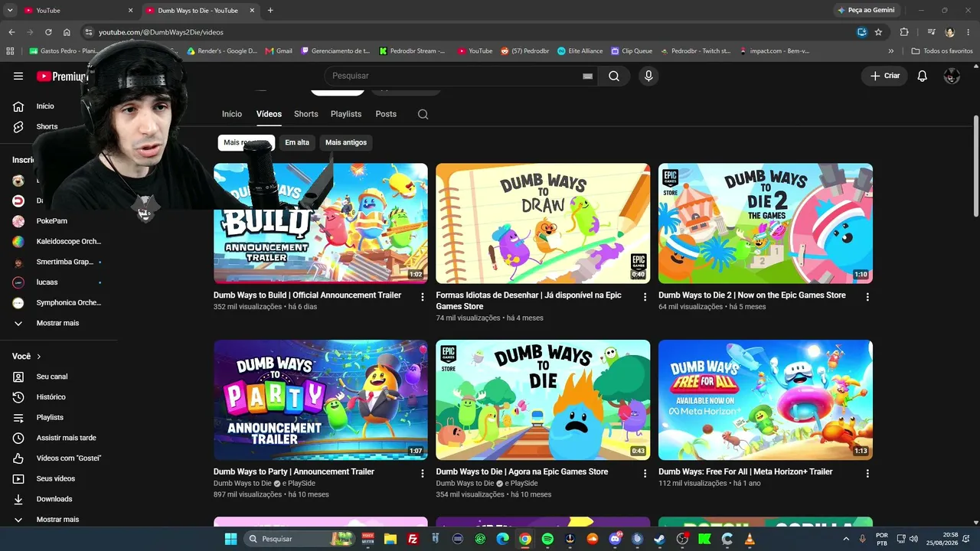Open Microsoft Edge from the taskbar
Viewport: 980px width, 551px height.
[x=502, y=539]
